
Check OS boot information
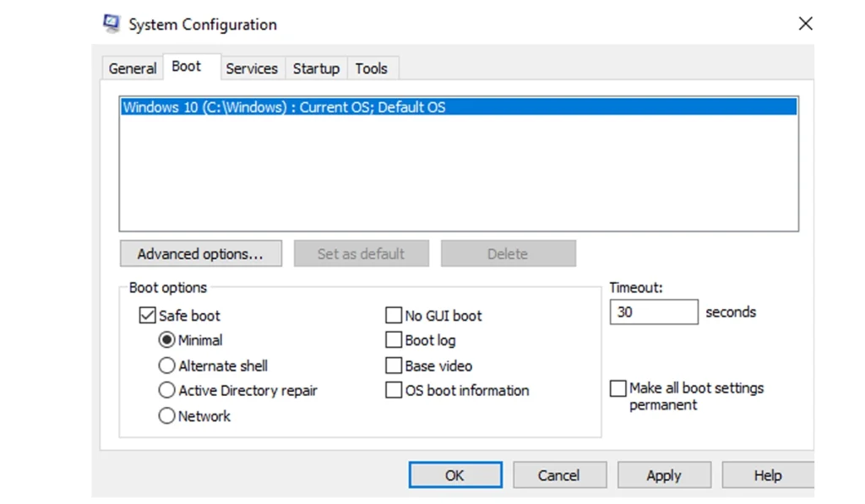tap(394, 390)
